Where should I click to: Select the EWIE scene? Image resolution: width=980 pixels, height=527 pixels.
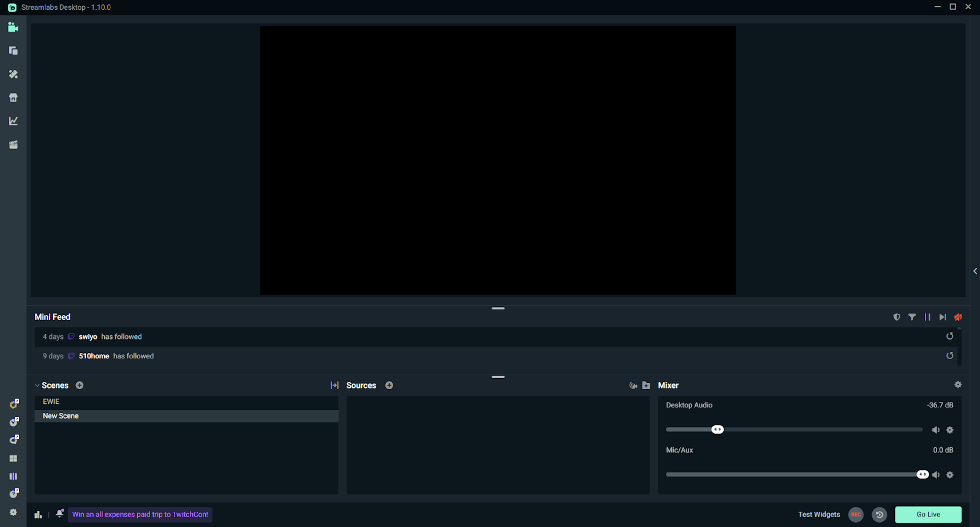[51, 402]
